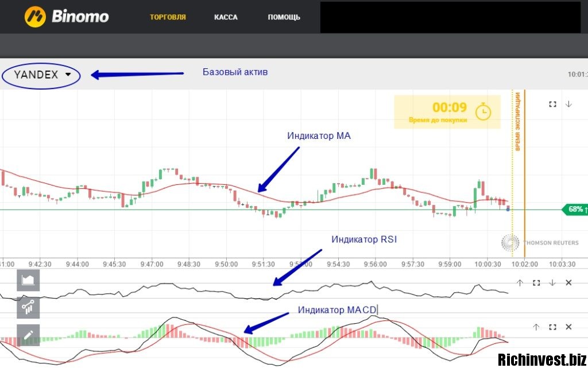
Task: Click the 9:57:30 time axis label
Action: pos(413,264)
